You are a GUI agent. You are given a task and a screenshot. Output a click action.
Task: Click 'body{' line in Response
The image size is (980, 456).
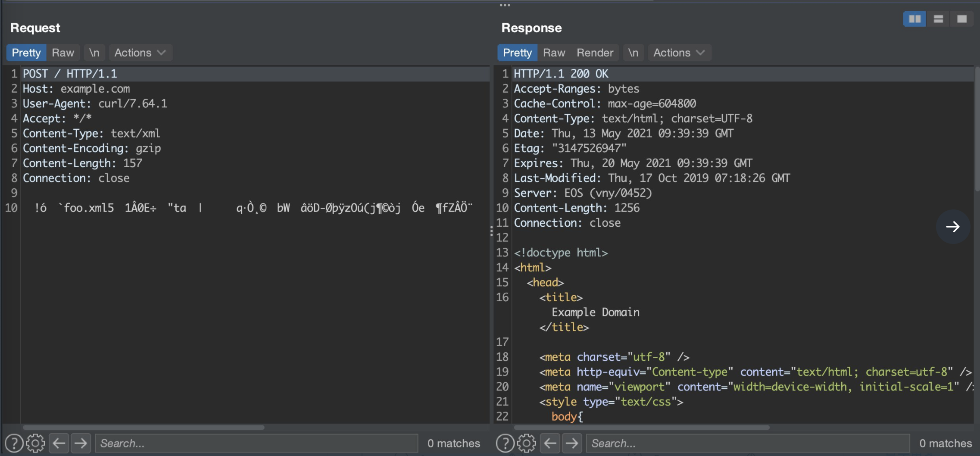coord(567,416)
